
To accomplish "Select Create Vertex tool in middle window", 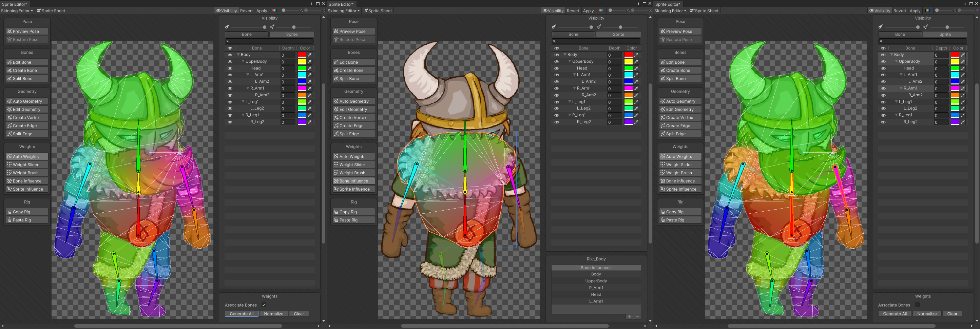I will 354,118.
